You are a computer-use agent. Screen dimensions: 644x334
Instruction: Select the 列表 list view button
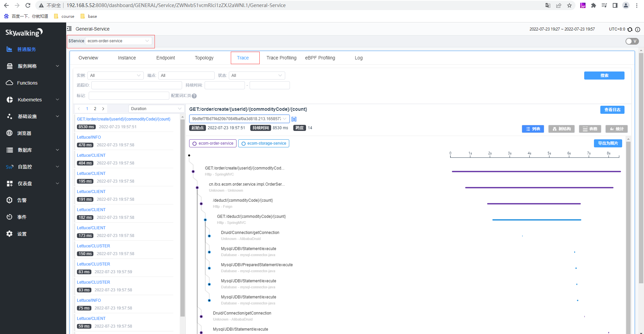pyautogui.click(x=533, y=129)
